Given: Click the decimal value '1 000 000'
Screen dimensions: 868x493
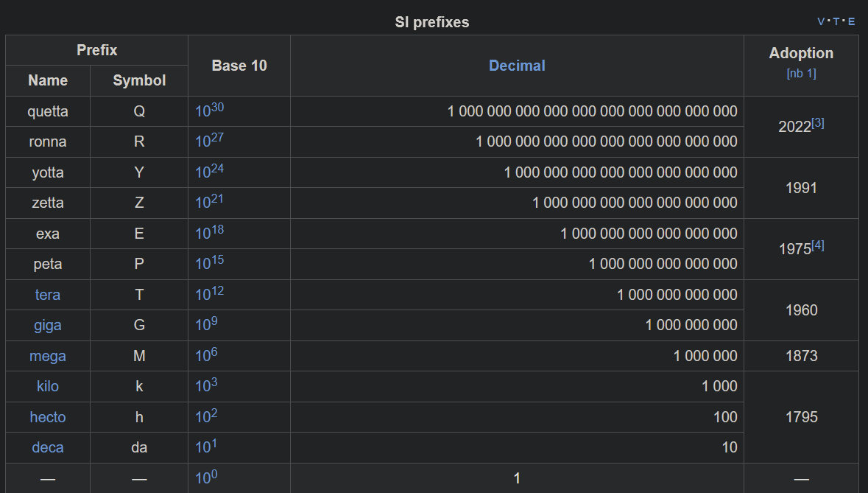Looking at the screenshot, I should tap(705, 356).
